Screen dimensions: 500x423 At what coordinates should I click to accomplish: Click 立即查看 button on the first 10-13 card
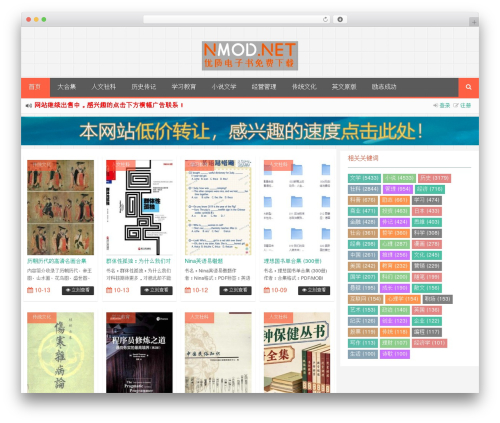[78, 290]
